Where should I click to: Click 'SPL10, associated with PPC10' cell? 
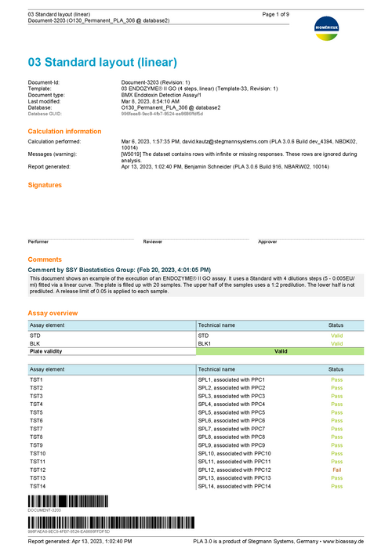pyautogui.click(x=234, y=453)
